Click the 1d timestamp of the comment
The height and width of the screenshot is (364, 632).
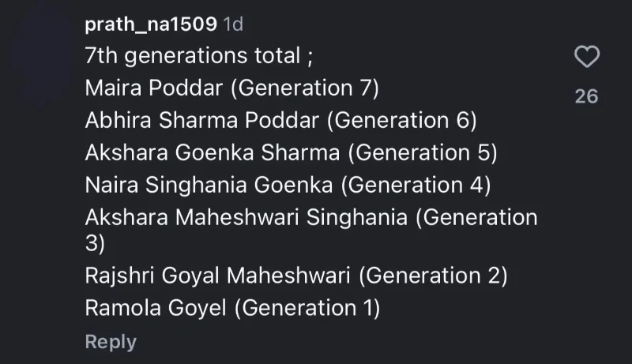[233, 24]
